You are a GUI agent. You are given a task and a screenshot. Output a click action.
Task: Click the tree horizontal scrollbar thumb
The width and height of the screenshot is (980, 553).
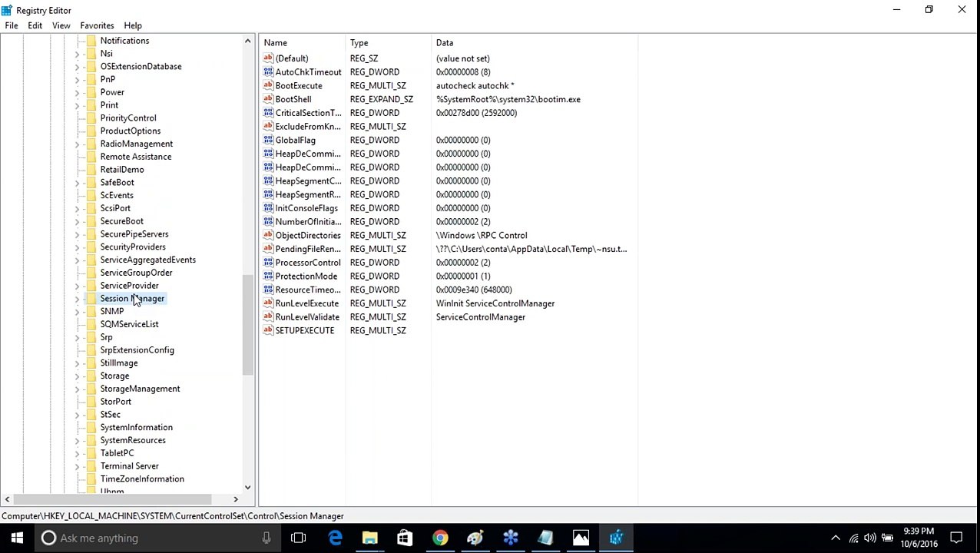pos(111,499)
